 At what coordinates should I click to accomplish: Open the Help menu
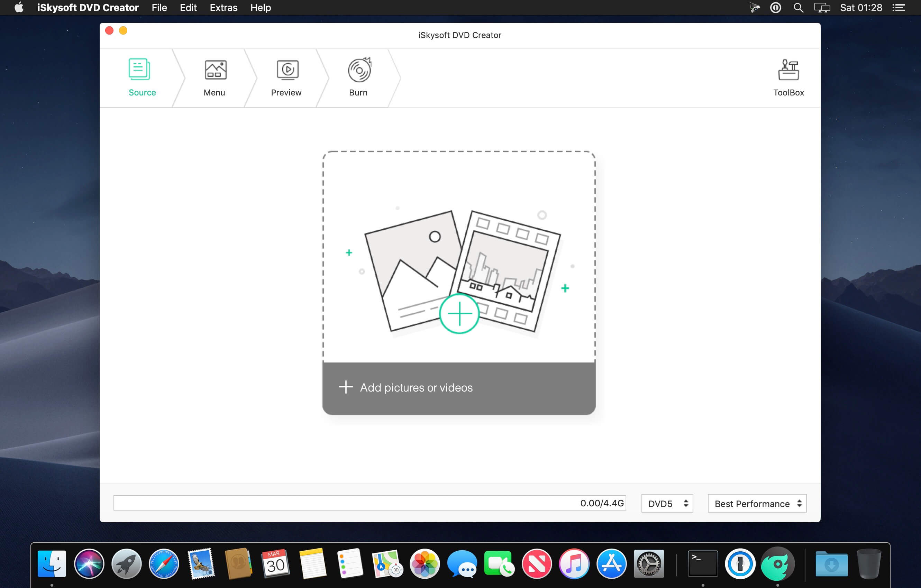pos(261,8)
